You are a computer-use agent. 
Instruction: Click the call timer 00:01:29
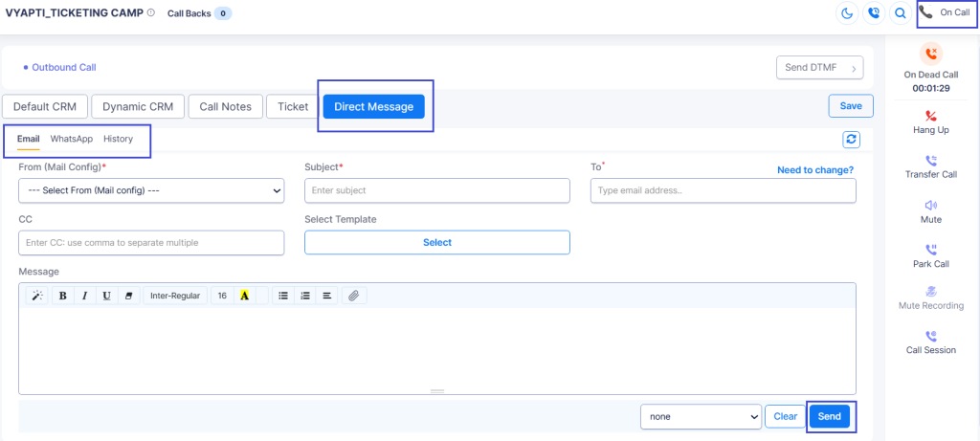(x=931, y=88)
